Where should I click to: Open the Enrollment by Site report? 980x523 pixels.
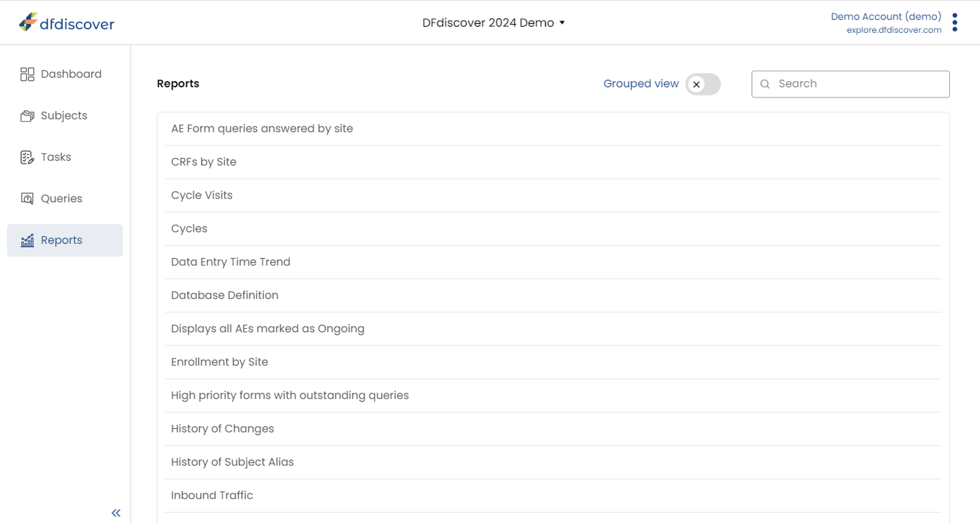[x=553, y=362]
